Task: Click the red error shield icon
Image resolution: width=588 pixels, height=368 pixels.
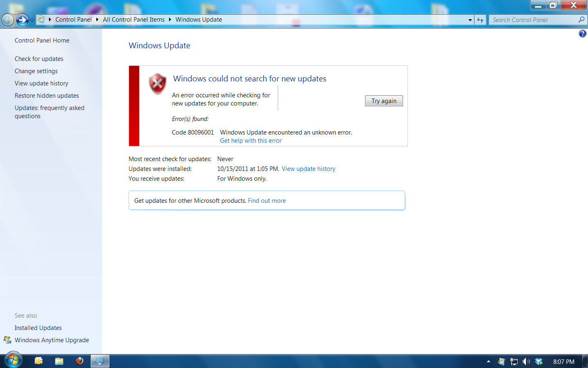Action: pyautogui.click(x=157, y=84)
